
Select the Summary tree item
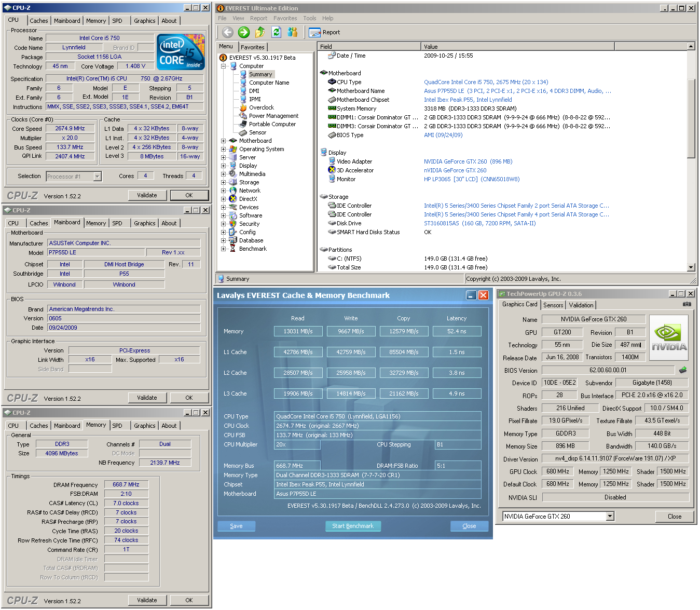tap(260, 74)
